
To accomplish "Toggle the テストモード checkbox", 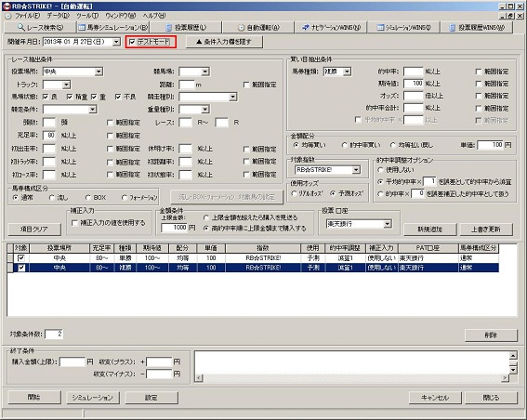I will (132, 42).
